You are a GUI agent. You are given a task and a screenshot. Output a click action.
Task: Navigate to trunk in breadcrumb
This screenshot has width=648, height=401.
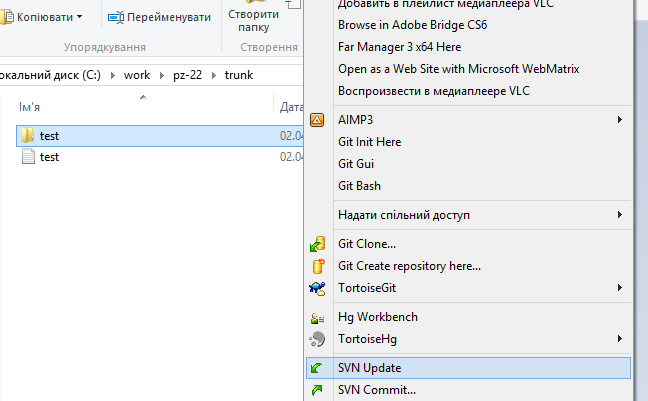tap(238, 75)
